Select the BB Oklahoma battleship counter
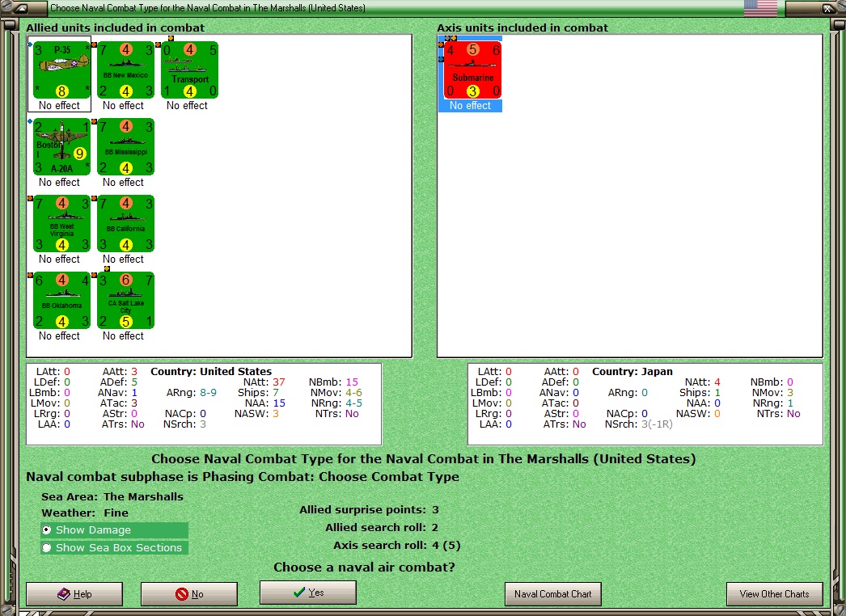 61,301
